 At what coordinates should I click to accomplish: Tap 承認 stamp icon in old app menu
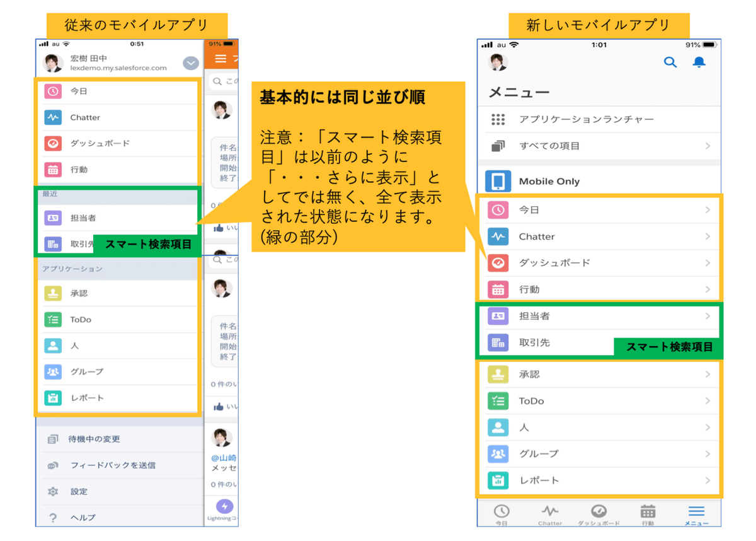53,293
